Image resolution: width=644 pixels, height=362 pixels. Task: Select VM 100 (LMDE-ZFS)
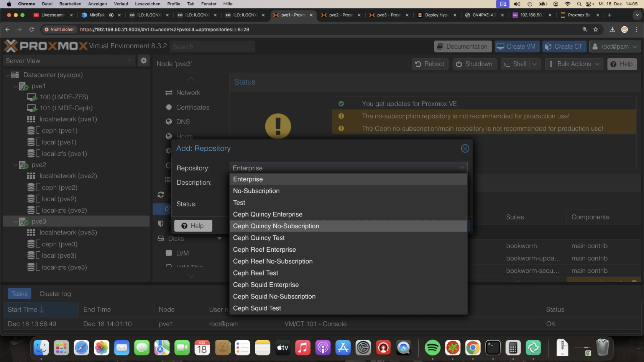click(64, 97)
